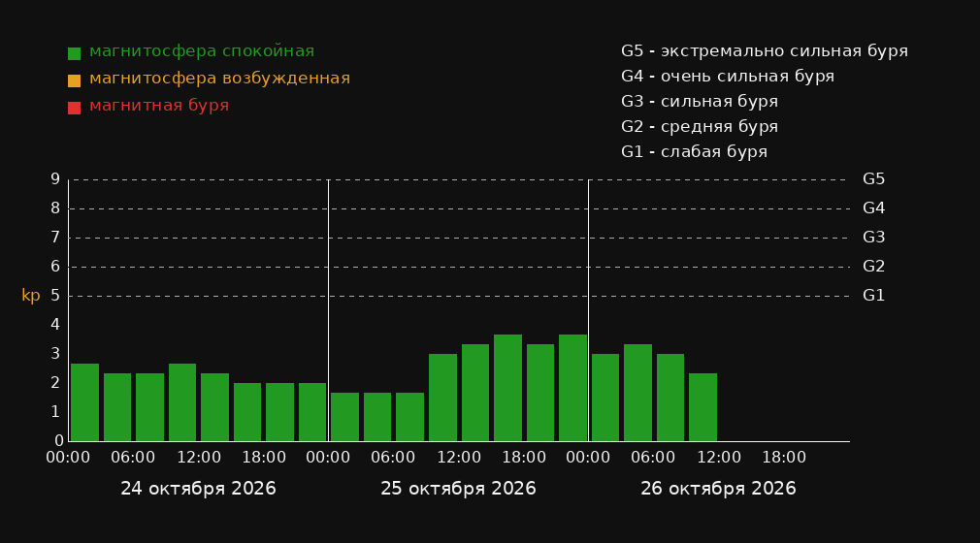The width and height of the screenshot is (980, 543).
Task: Click the red magnetic storm legend square
Action: [74, 108]
